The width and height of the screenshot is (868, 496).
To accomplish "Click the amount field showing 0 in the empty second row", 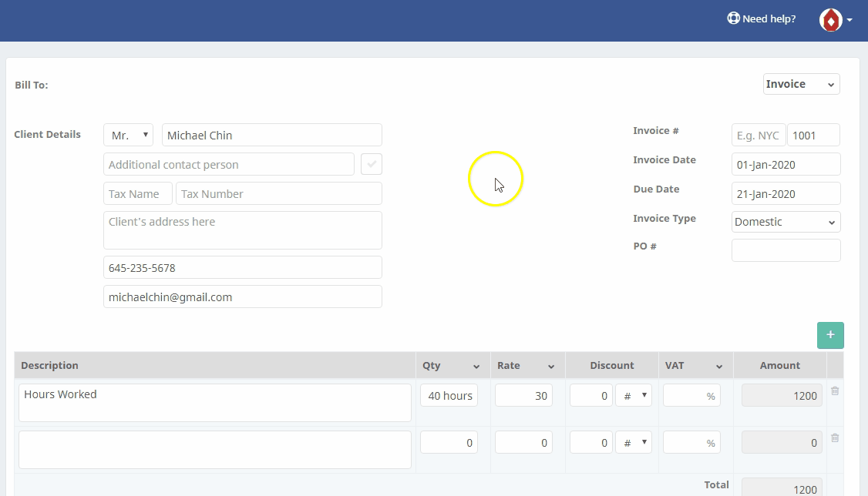I will (x=782, y=442).
